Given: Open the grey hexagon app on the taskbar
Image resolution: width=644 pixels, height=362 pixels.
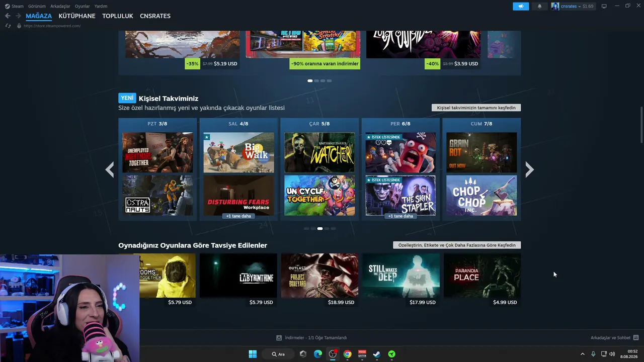Looking at the screenshot, I should 303,354.
